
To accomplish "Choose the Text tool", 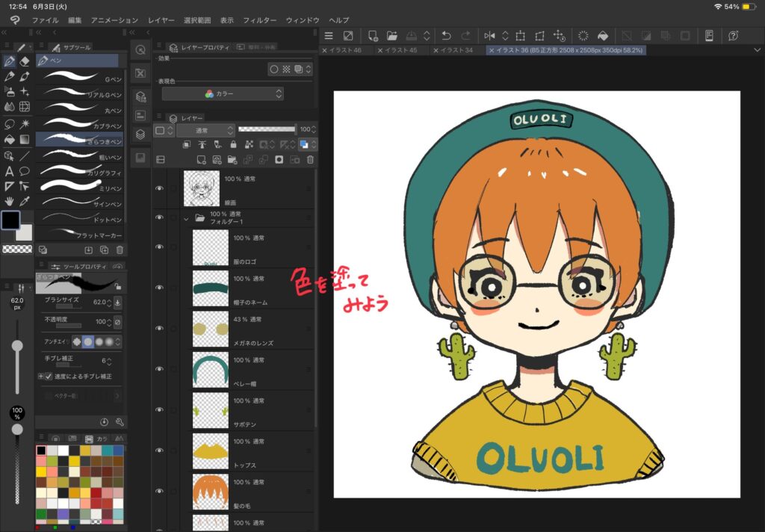I will [9, 171].
